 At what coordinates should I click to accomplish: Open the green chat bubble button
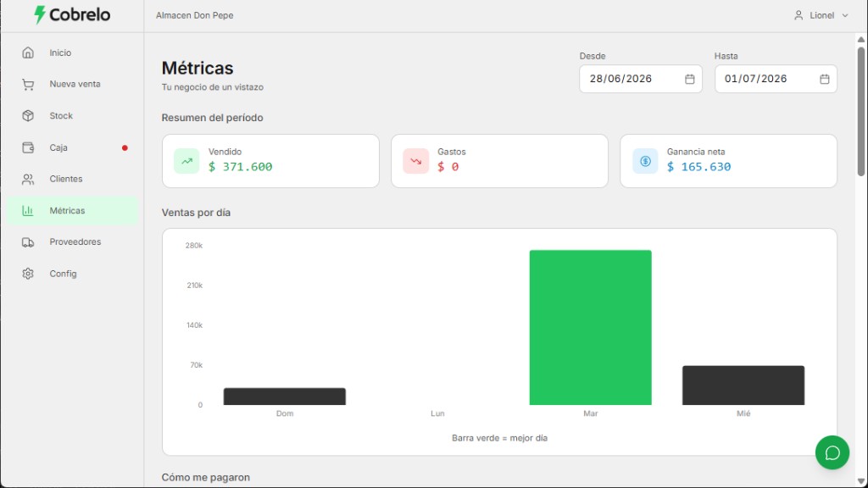coord(832,452)
